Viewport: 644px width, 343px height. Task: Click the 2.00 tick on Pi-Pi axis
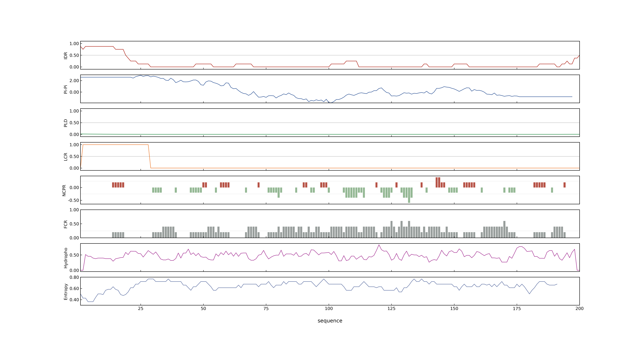pos(74,81)
